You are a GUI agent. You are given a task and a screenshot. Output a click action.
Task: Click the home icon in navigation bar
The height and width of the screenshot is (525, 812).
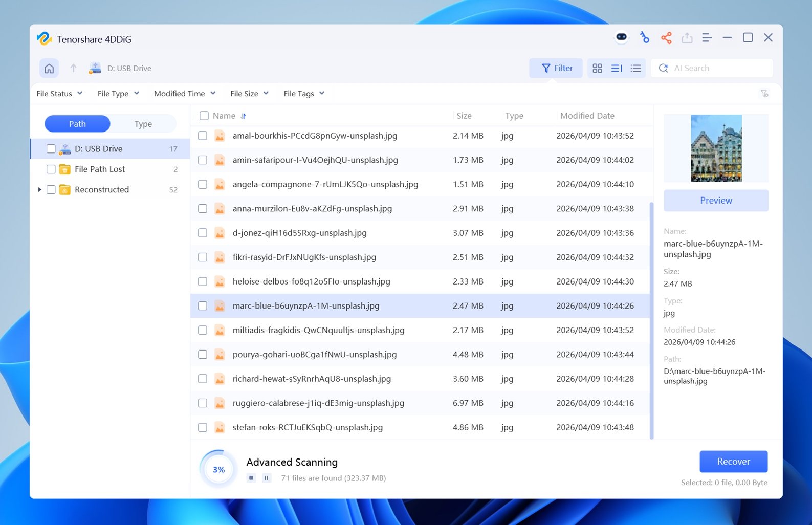coord(49,68)
